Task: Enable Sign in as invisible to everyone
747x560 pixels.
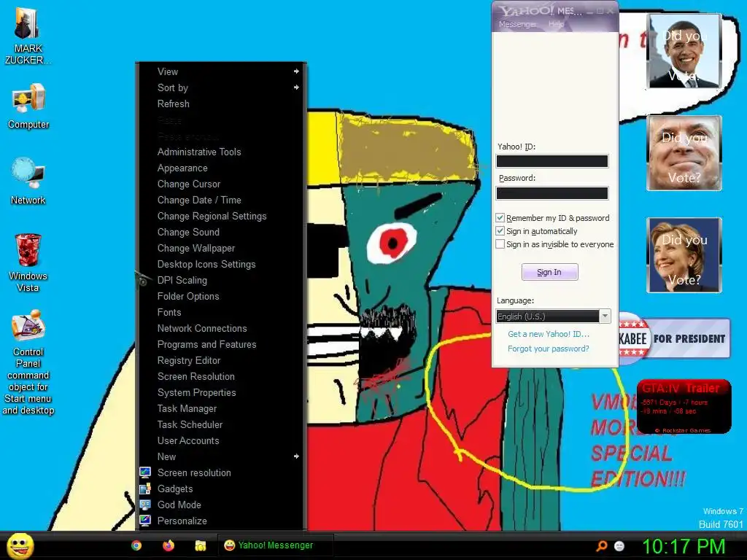Action: [500, 244]
